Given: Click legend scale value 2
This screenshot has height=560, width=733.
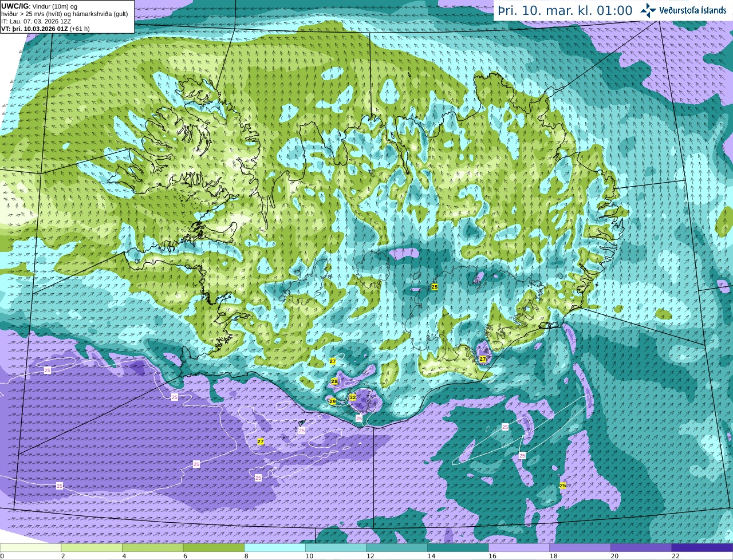Looking at the screenshot, I should click(x=63, y=556).
